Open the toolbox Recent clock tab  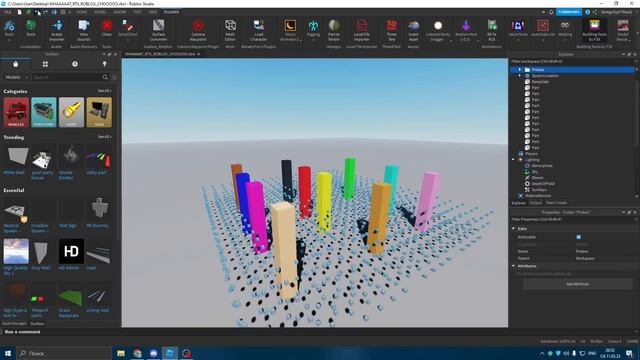point(75,64)
